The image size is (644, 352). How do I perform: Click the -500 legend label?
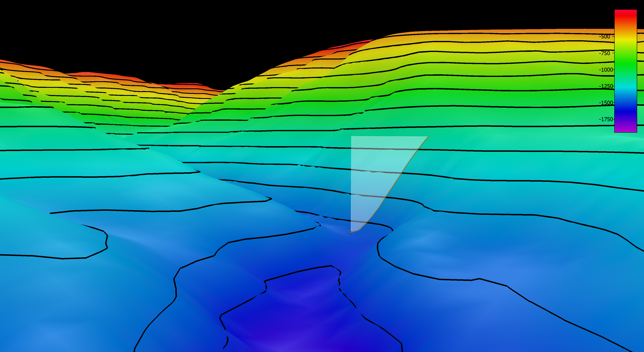[x=604, y=37]
